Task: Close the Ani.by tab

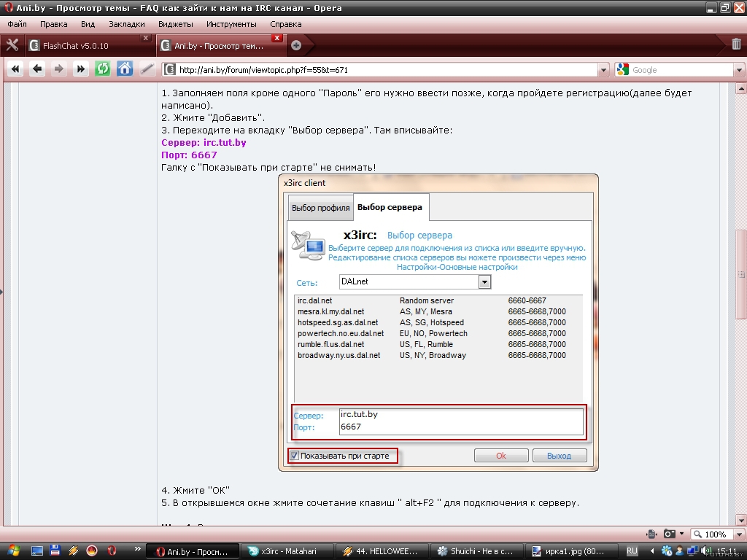Action: point(277,38)
